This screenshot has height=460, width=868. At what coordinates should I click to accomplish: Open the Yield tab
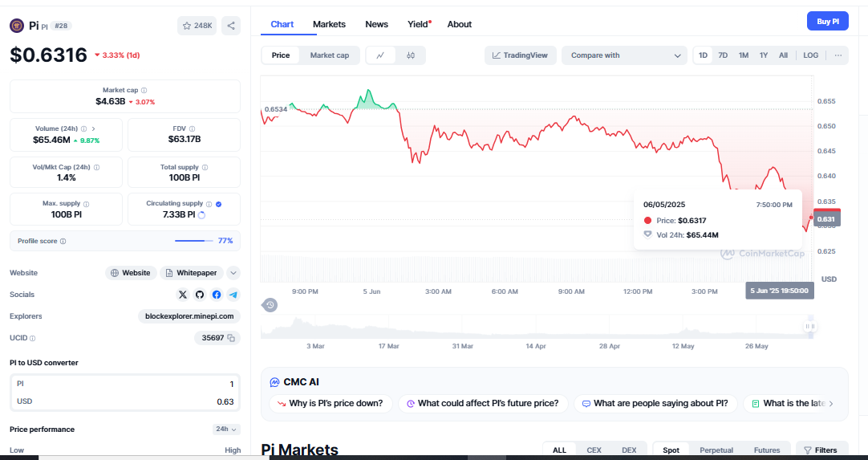coord(419,24)
